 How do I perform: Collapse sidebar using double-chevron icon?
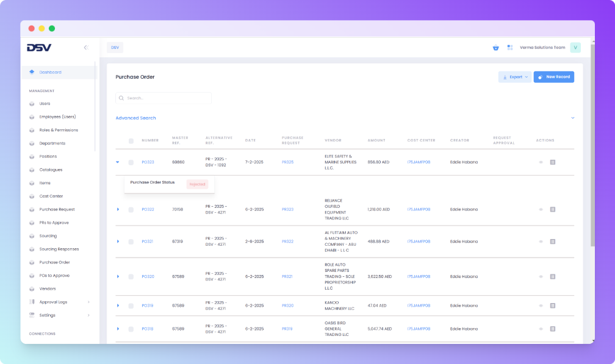86,48
